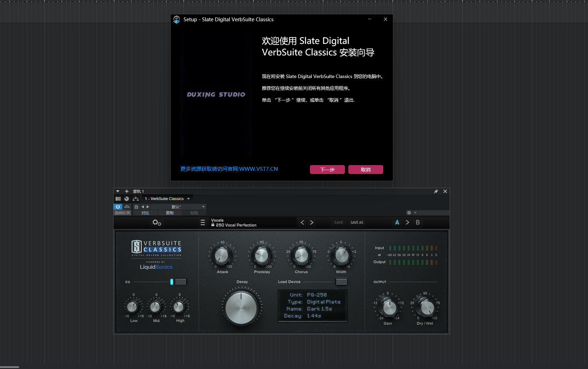Pin the plugin window with pin icon

(x=436, y=191)
